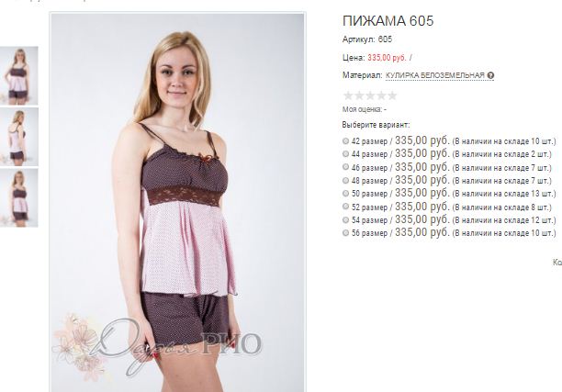The image size is (562, 392).
Task: Select the 44 размер radio option
Action: [x=345, y=153]
